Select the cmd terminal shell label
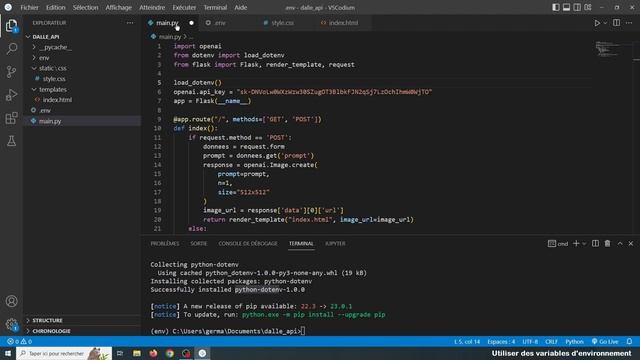This screenshot has width=640, height=360. [558, 244]
